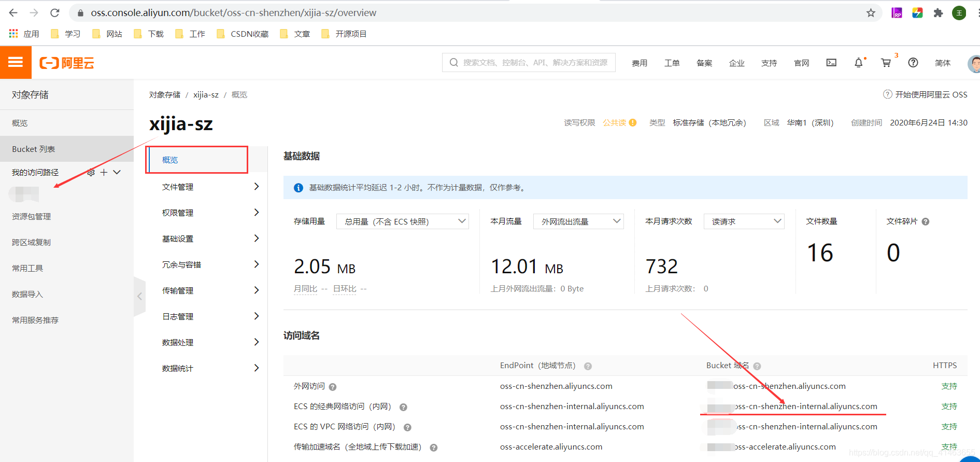Click 日环比 comparison label

pyautogui.click(x=344, y=289)
